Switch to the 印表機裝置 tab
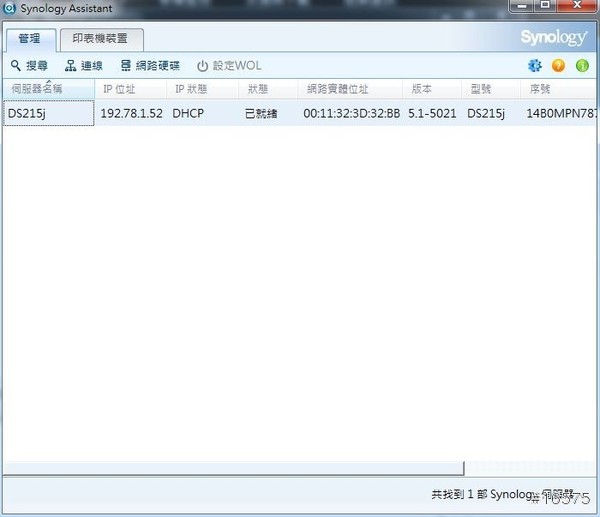This screenshot has width=600, height=517. click(102, 39)
